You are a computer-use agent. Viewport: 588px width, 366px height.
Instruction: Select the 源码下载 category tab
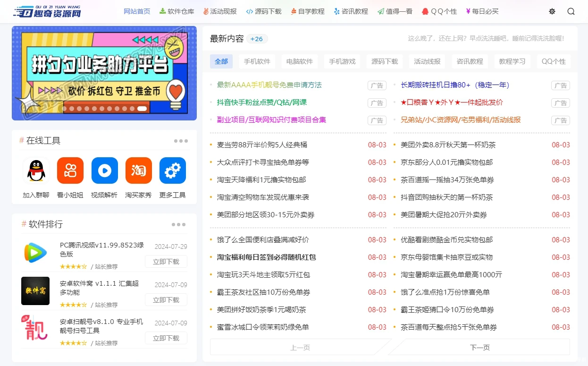pyautogui.click(x=385, y=61)
